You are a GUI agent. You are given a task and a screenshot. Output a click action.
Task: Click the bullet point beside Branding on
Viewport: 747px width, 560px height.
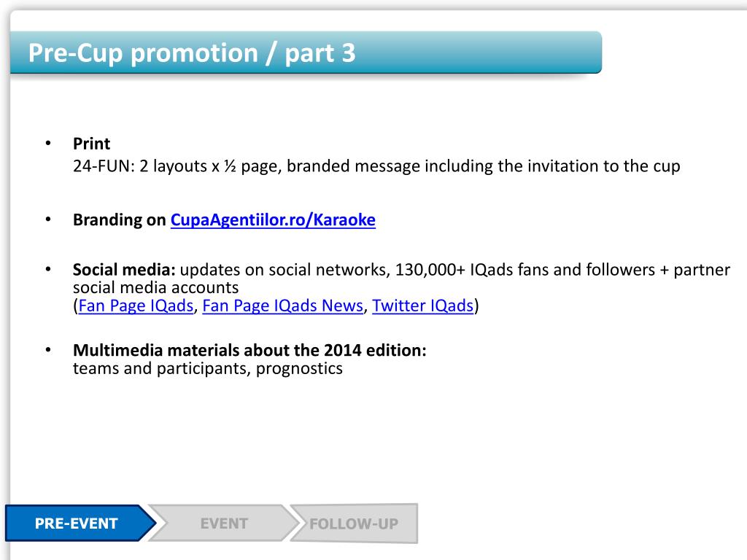click(x=48, y=219)
